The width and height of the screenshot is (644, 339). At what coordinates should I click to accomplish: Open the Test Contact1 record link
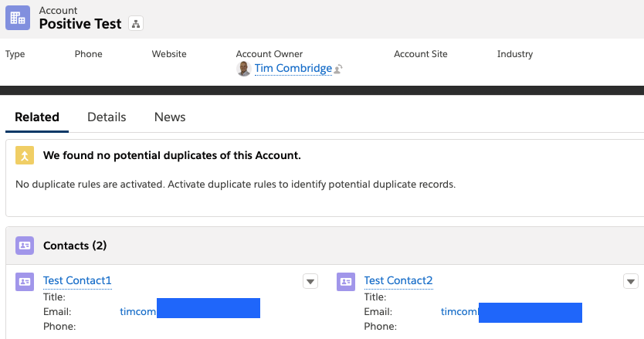(77, 280)
